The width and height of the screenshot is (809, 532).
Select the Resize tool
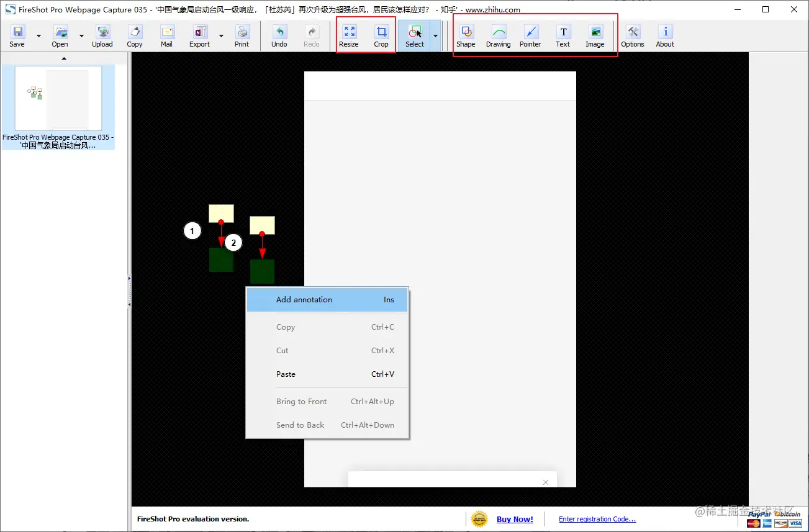(x=349, y=35)
